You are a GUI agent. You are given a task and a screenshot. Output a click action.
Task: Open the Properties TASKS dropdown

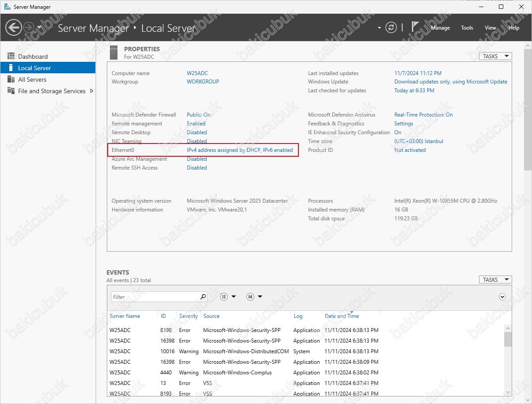[495, 56]
